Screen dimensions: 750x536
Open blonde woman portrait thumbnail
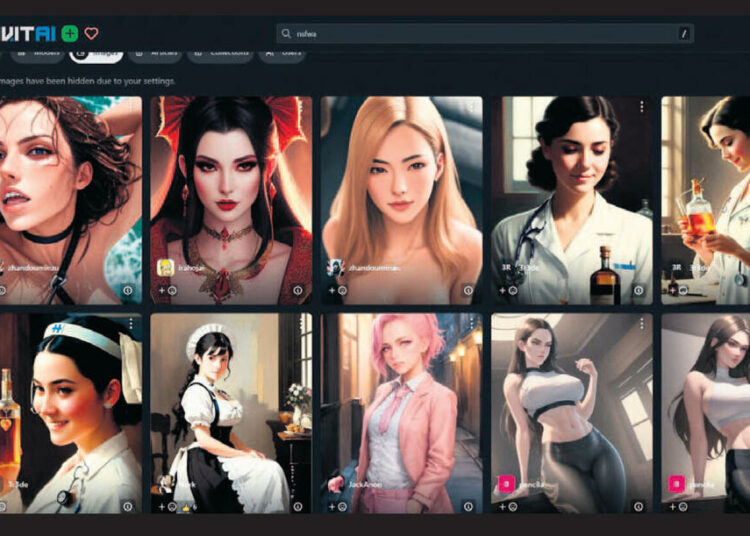[401, 200]
